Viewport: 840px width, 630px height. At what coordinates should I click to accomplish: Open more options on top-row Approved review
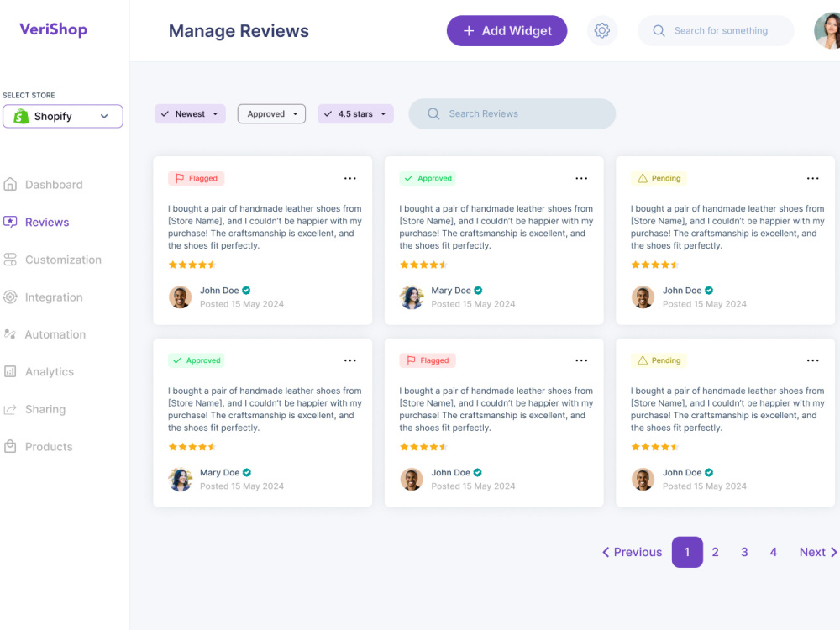click(581, 178)
